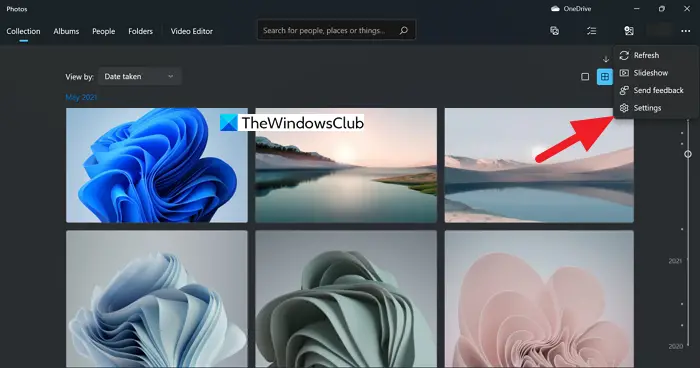Toggle the highlighted medium grid view

[x=605, y=77]
